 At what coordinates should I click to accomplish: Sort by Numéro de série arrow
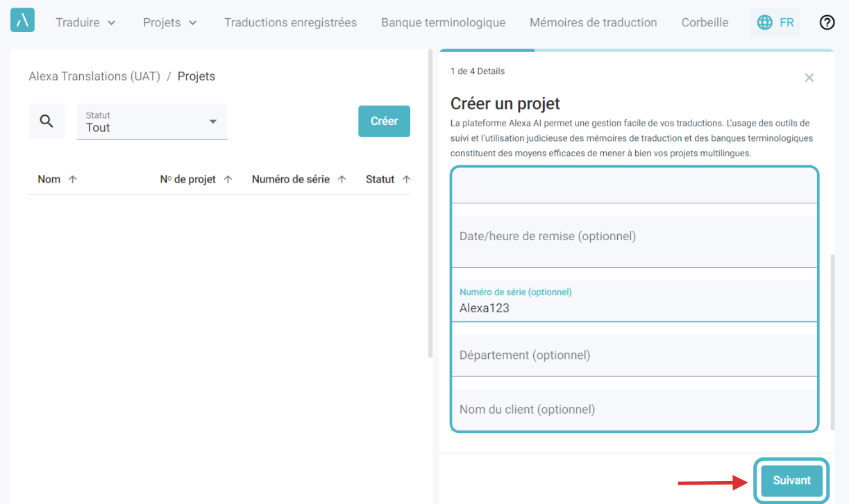pyautogui.click(x=342, y=179)
